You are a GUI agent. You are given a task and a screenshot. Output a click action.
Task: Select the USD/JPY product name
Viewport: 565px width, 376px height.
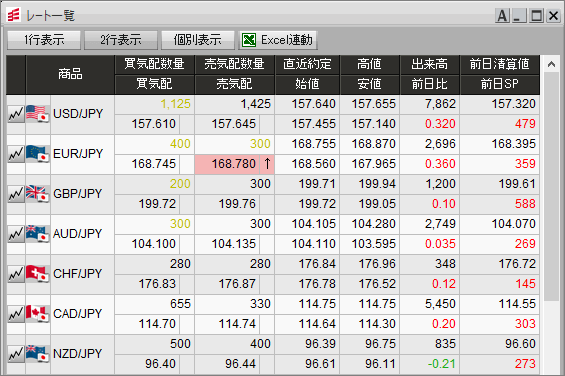[x=77, y=114]
